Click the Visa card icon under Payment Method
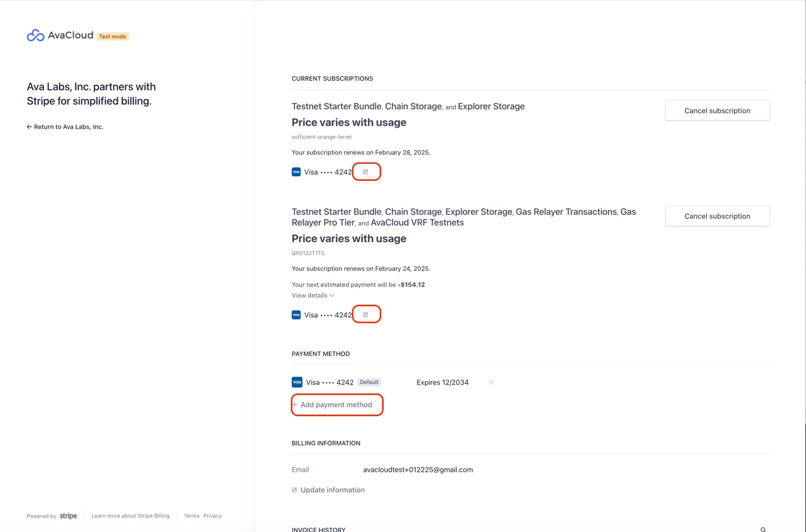This screenshot has height=532, width=806. point(297,382)
